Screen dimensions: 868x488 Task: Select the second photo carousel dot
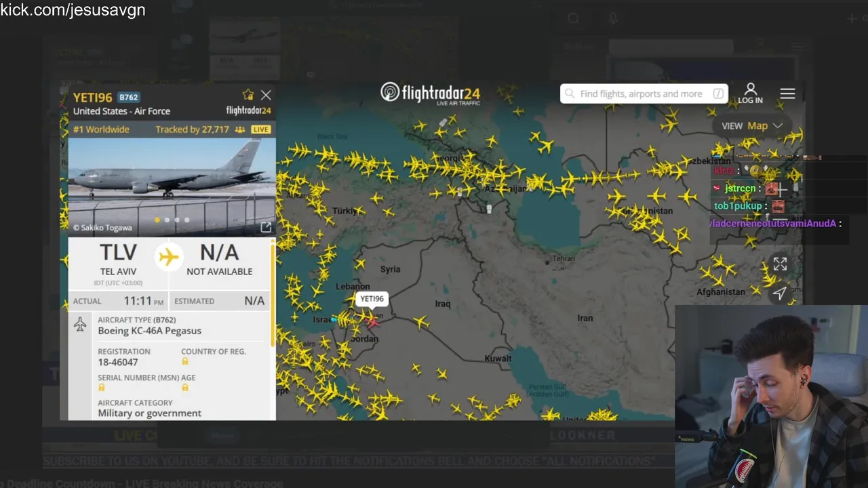point(167,220)
